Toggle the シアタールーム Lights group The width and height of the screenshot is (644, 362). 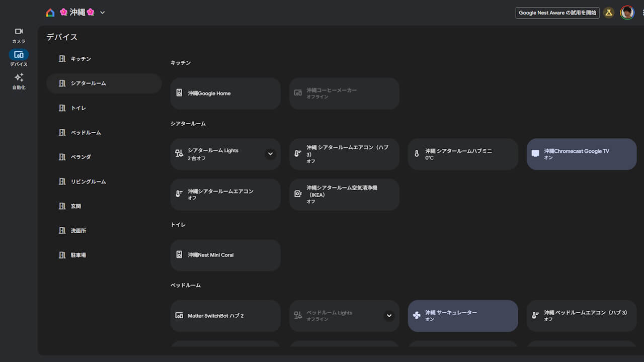point(225,154)
